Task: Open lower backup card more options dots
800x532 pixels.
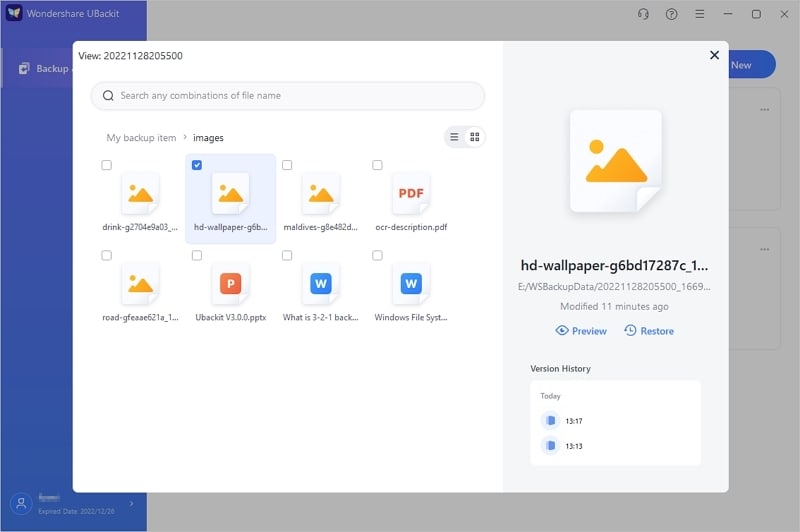Action: [x=765, y=249]
